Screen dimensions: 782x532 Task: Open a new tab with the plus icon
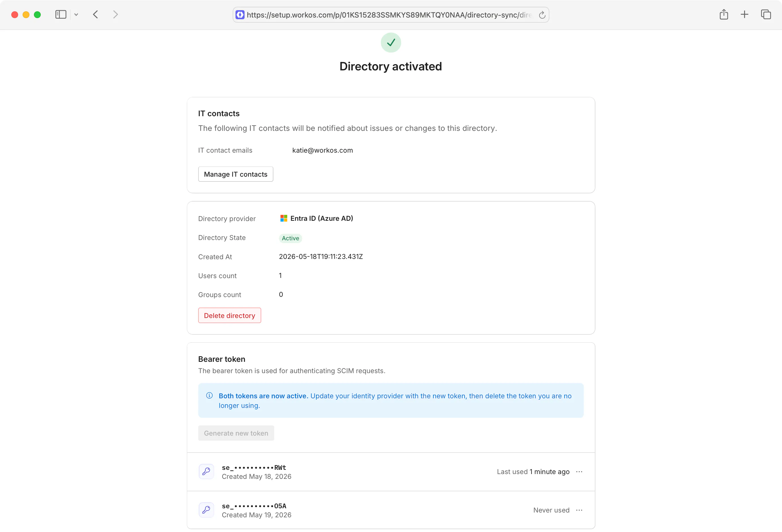click(x=744, y=14)
